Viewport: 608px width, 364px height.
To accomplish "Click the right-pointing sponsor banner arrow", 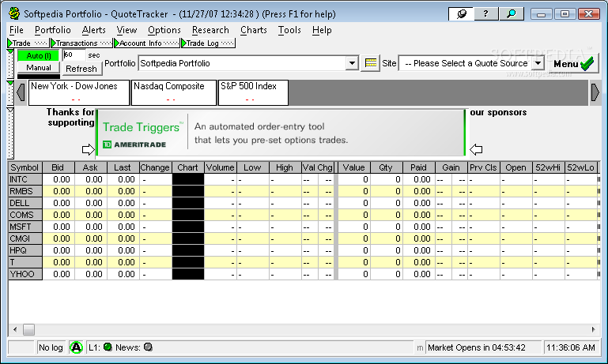I will (89, 149).
